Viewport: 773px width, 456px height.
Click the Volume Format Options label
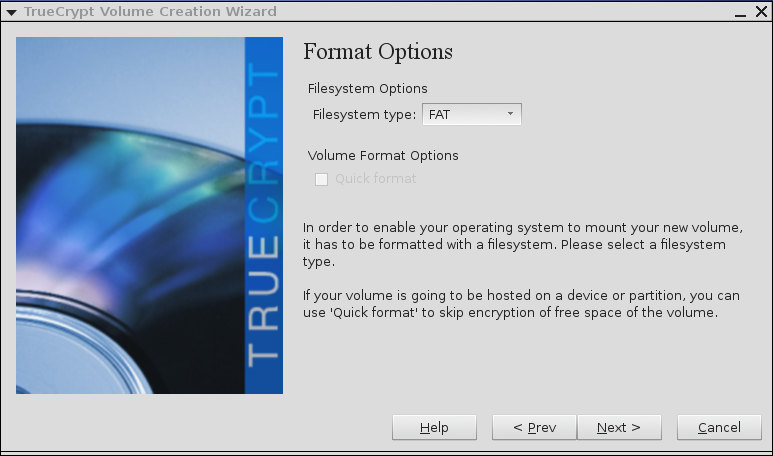point(383,156)
